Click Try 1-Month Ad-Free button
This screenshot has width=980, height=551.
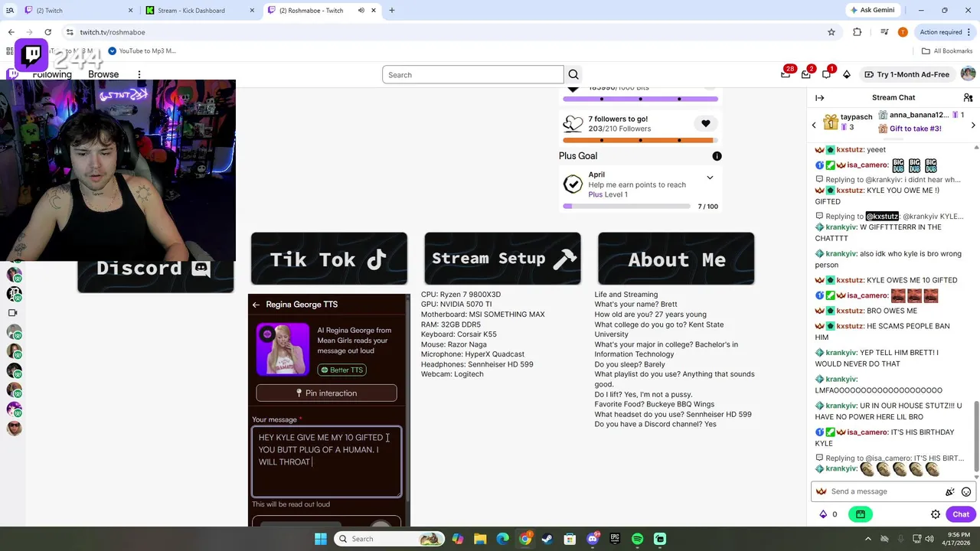[906, 74]
